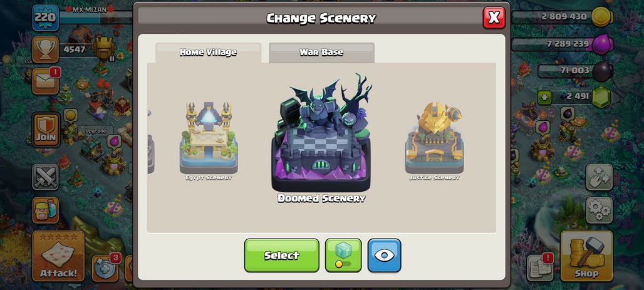Tap the Join clan shield button
Screen dimensions: 644x290
pyautogui.click(x=46, y=130)
